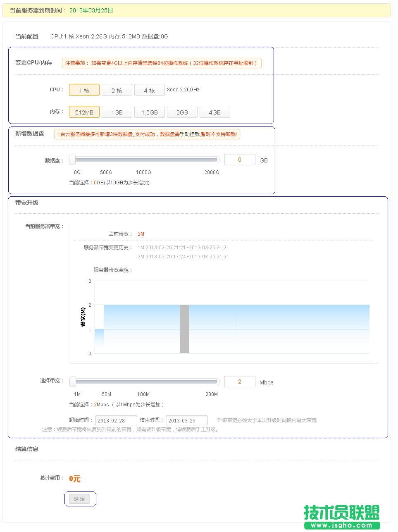Select the 512MB memory option

pos(84,112)
